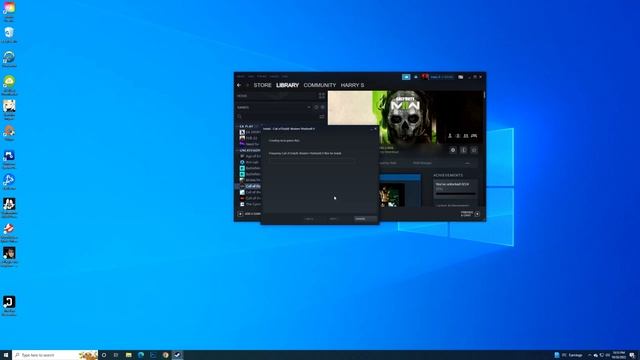Close the Install dialog with X
Viewport: 640px width, 360px height.
[376, 129]
